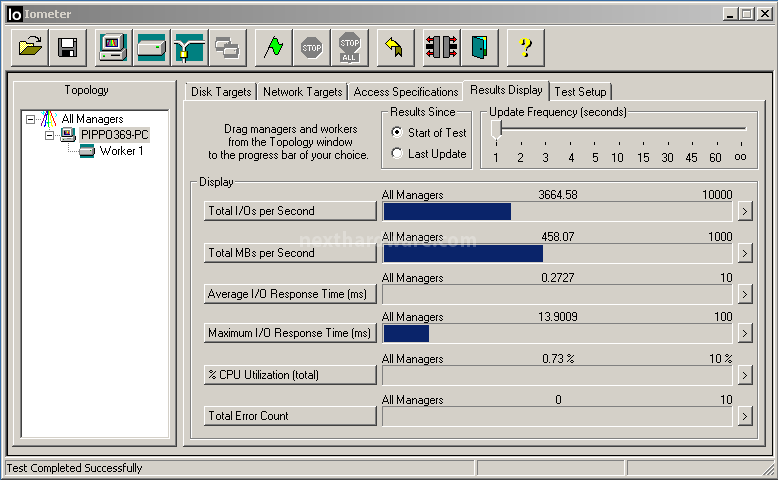The height and width of the screenshot is (480, 778).
Task: Disconnect the selected manager icon
Action: pos(442,48)
